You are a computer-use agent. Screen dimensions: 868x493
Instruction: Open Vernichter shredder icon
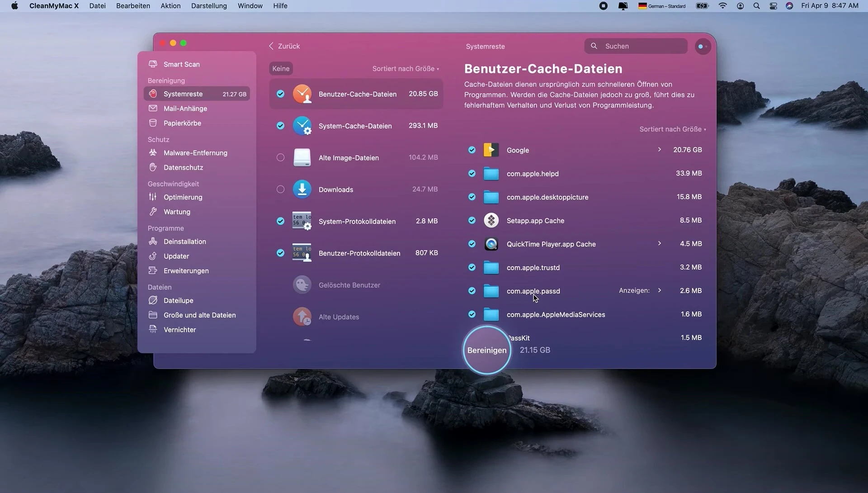tap(153, 329)
